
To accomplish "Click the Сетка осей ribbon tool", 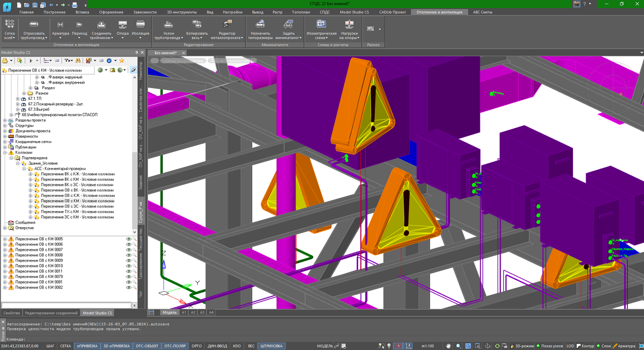I will click(10, 29).
